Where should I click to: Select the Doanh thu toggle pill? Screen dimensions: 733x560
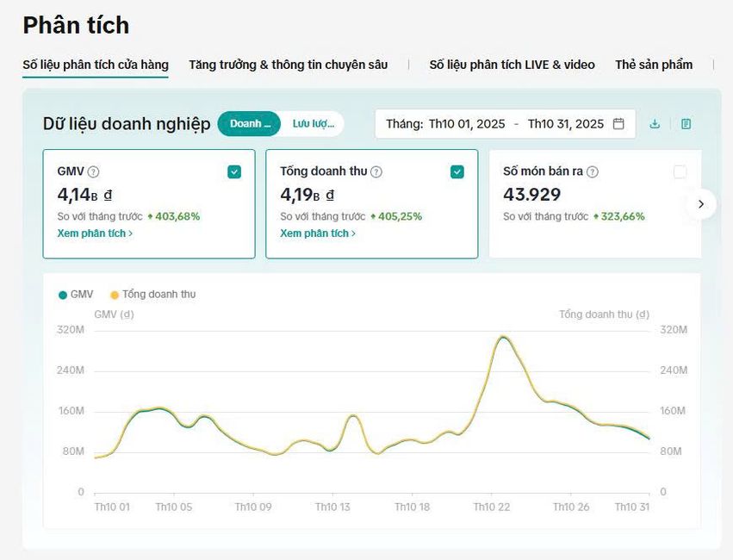250,124
